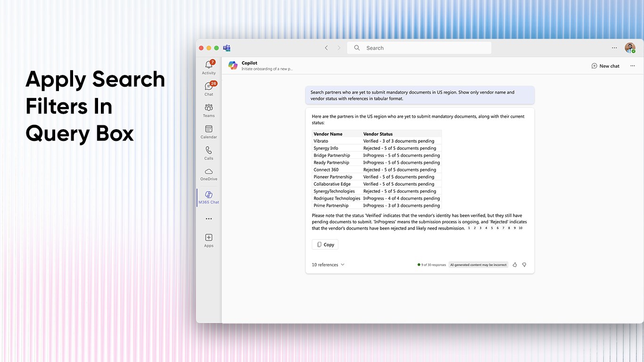
Task: Open reference citation 8
Action: [509, 228]
